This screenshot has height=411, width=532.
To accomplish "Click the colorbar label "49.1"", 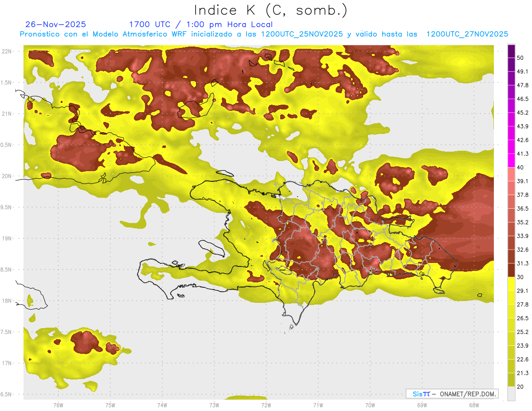I will point(523,71).
